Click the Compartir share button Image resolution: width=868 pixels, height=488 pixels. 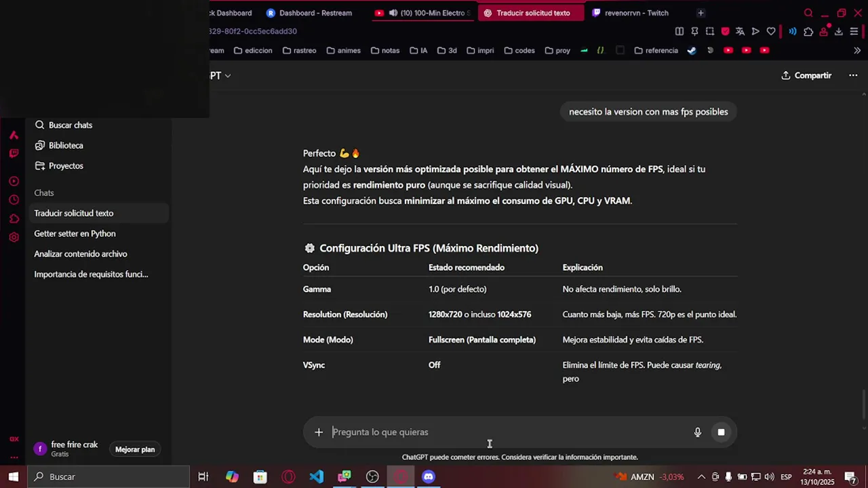click(x=806, y=75)
